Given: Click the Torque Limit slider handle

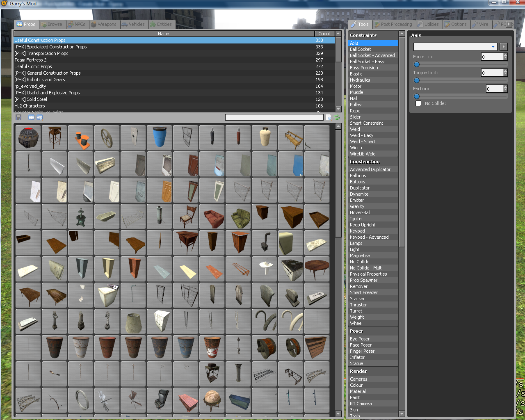Looking at the screenshot, I should tap(417, 80).
